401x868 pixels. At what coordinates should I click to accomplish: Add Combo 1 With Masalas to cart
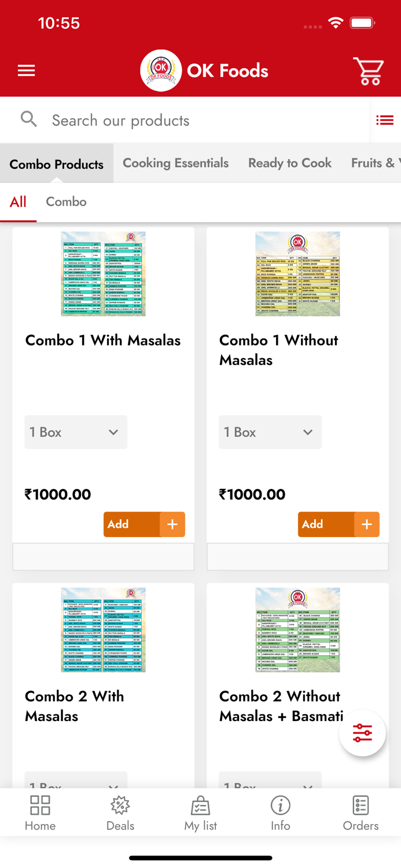144,524
